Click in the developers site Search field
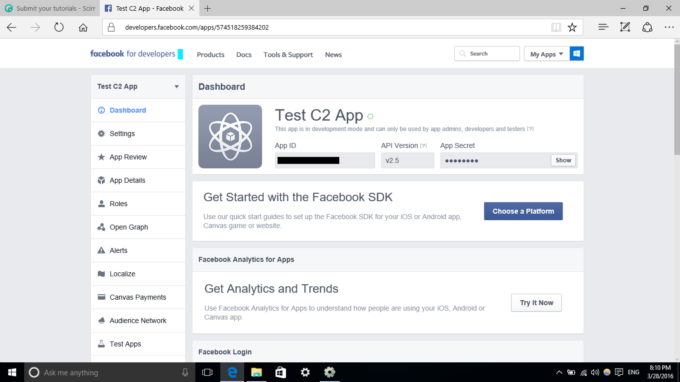The image size is (680, 382). (487, 54)
